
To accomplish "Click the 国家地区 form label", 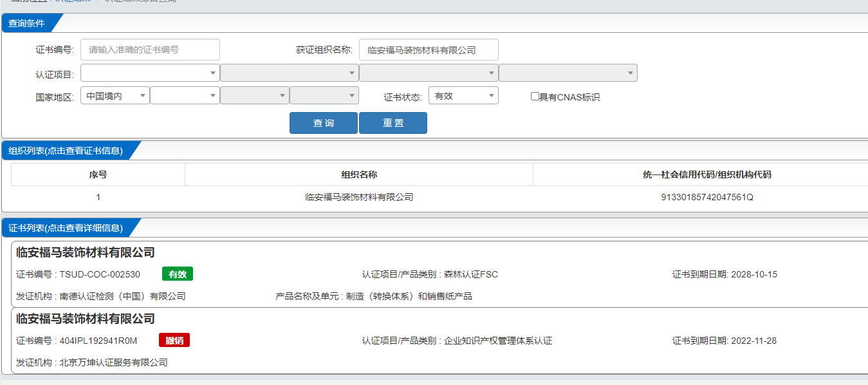I will pos(55,97).
